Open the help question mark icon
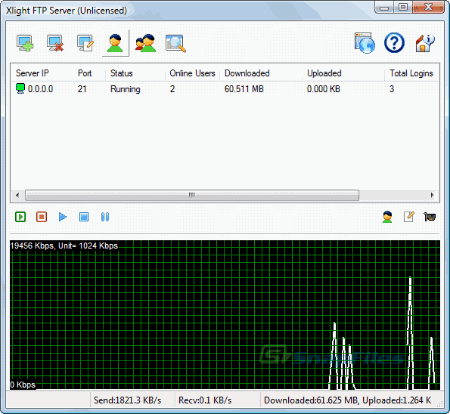This screenshot has width=450, height=414. (x=394, y=43)
